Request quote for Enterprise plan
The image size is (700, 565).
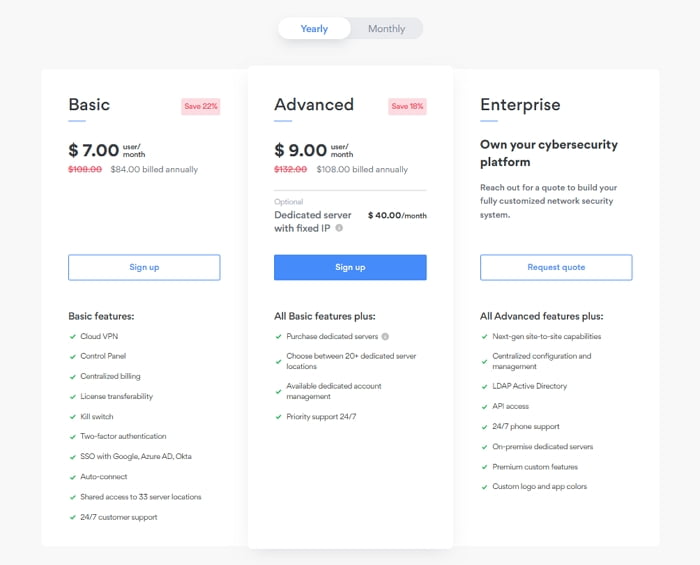[556, 267]
